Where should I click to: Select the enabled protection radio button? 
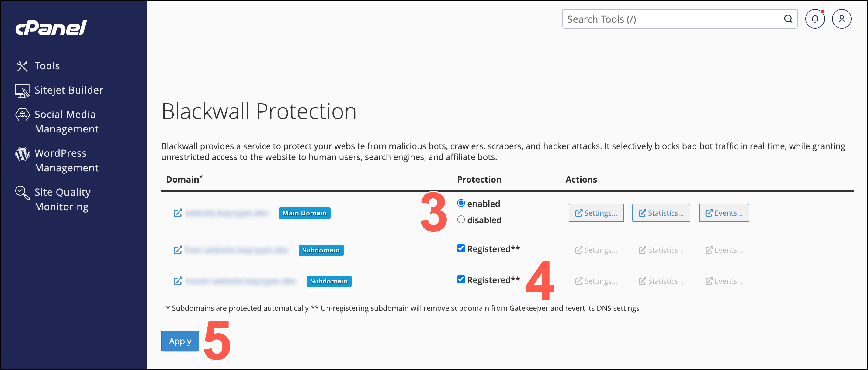tap(461, 203)
